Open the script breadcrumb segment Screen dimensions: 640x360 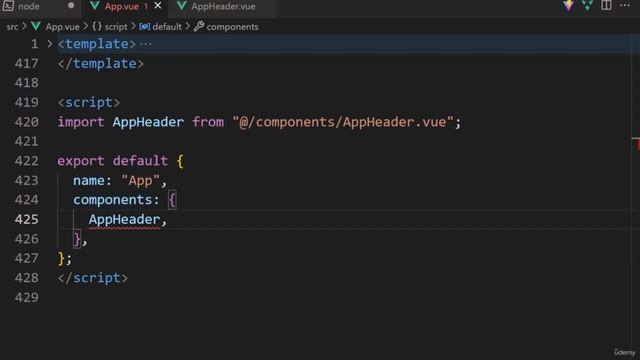click(116, 27)
